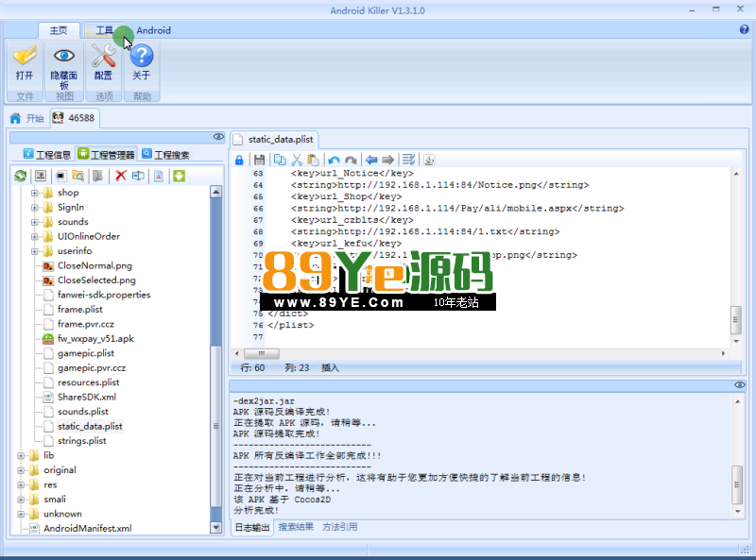Switch to the 工具 ribbon tab

coord(104,30)
